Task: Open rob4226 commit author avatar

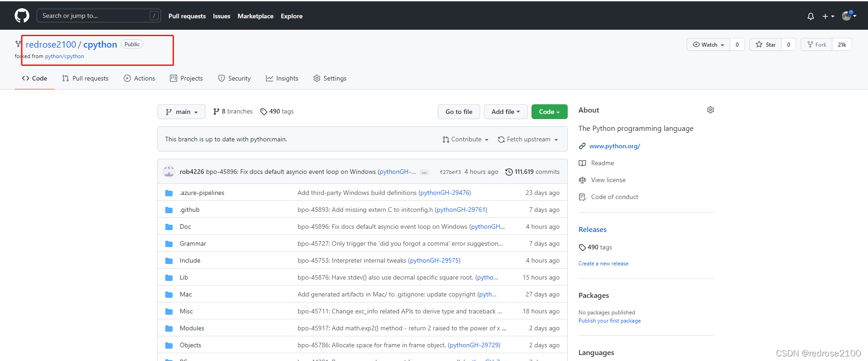Action: pyautogui.click(x=169, y=172)
